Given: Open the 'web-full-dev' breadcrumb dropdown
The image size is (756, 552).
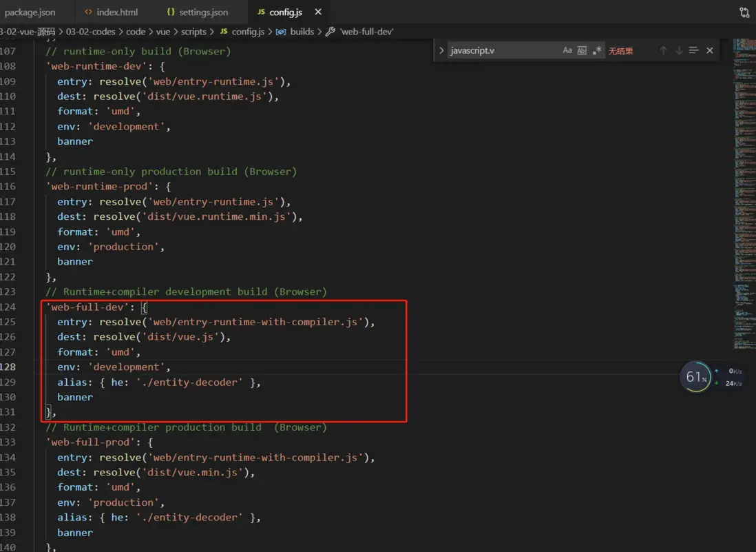Looking at the screenshot, I should pos(367,32).
